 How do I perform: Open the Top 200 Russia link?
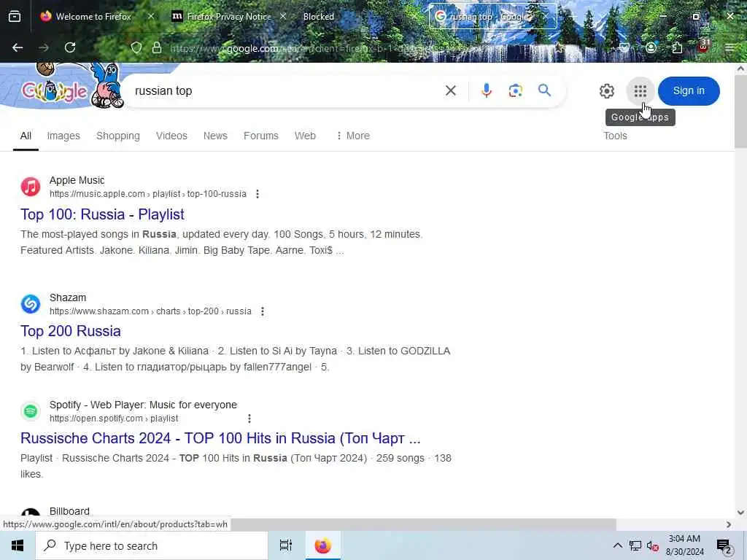click(x=71, y=331)
